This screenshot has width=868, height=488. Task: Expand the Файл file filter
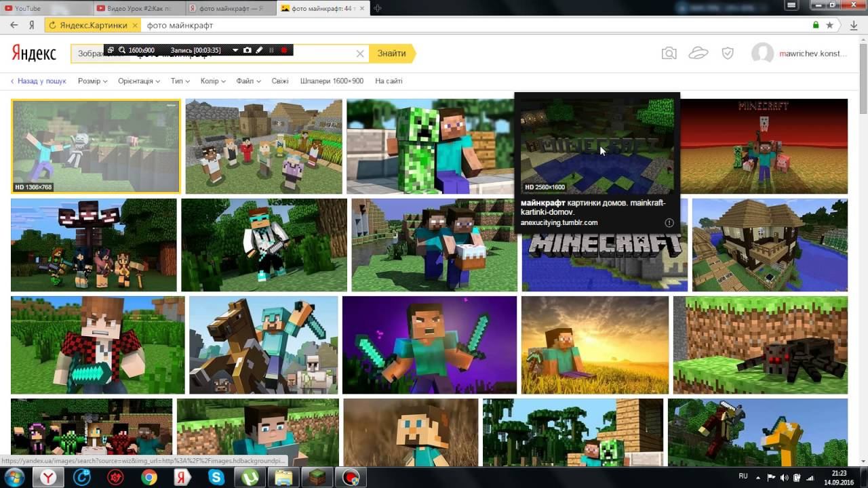click(x=249, y=81)
